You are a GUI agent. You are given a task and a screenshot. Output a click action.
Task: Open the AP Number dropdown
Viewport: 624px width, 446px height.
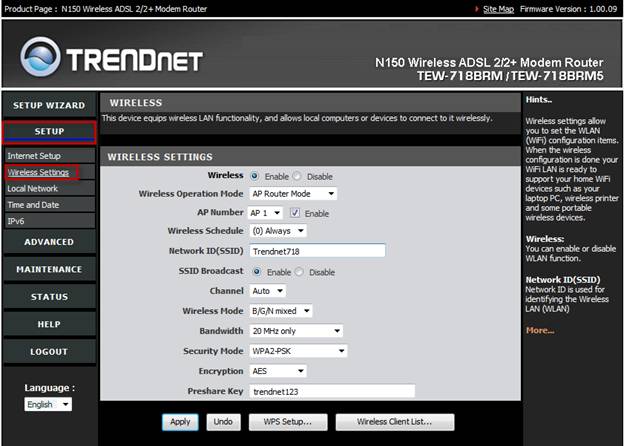click(x=265, y=213)
